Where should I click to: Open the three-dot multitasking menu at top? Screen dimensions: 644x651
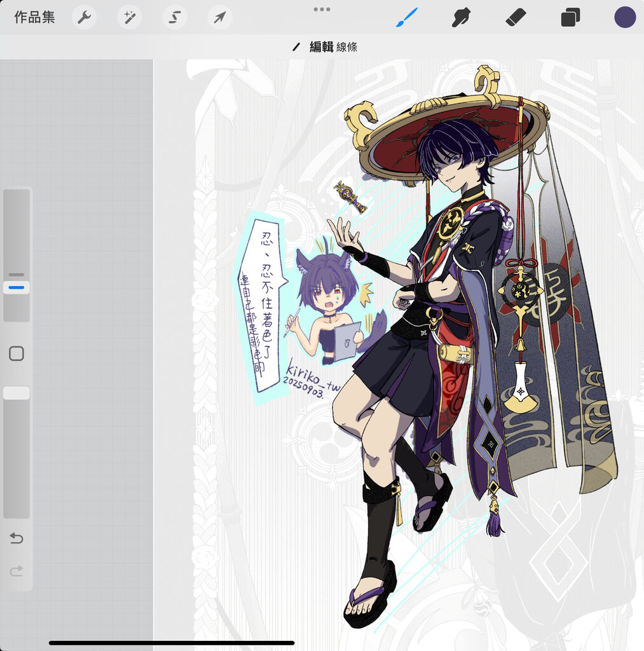[322, 9]
